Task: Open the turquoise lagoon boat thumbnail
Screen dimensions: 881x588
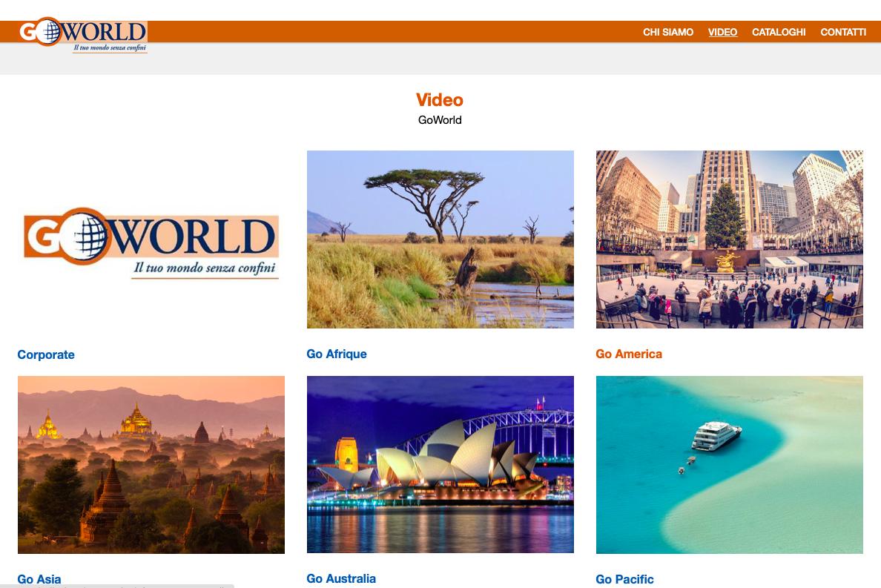Action: pyautogui.click(x=729, y=465)
